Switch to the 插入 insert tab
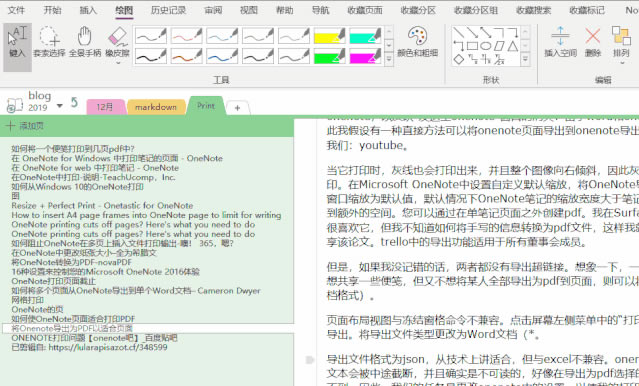Screen dimensions: 639x386 pyautogui.click(x=88, y=10)
